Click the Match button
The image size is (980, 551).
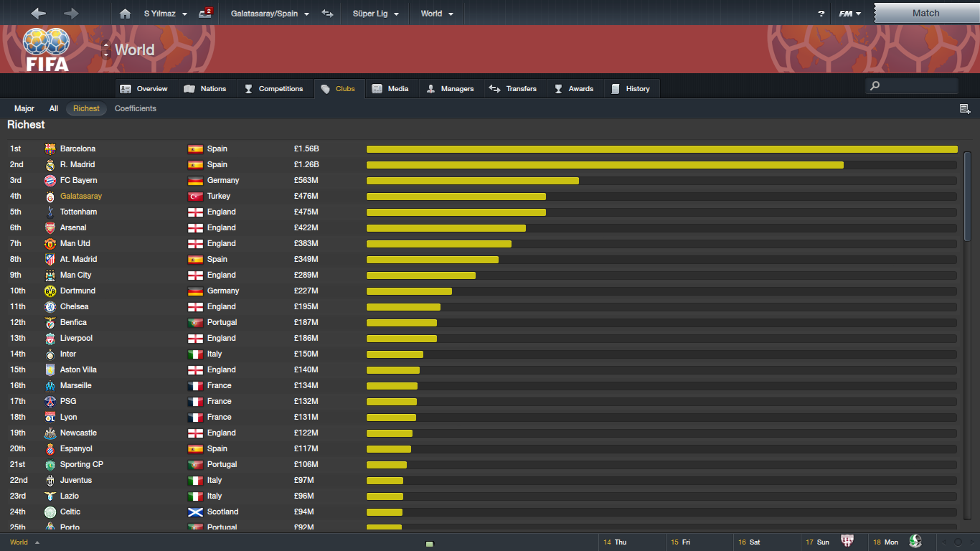925,14
